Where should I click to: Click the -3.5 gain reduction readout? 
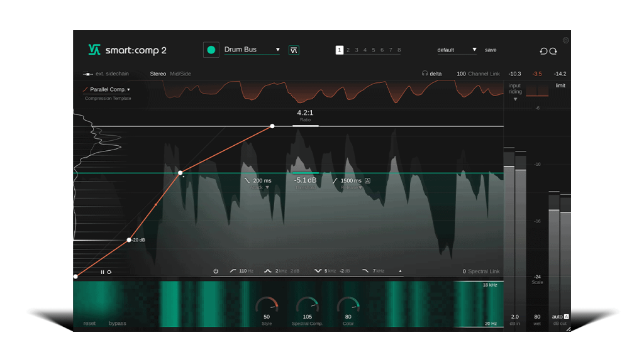537,74
